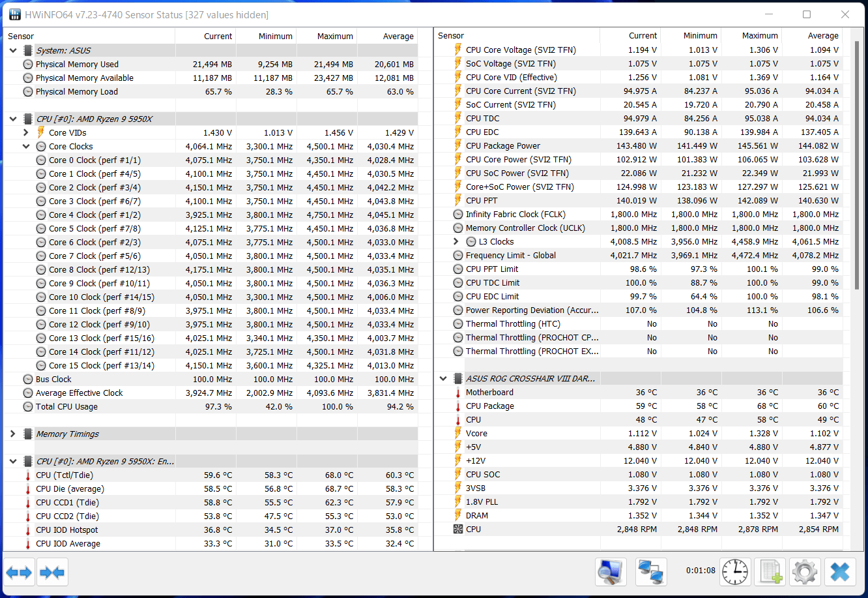Click the 2,848 RPM current fan value
Viewport: 868px width, 598px height.
(637, 530)
